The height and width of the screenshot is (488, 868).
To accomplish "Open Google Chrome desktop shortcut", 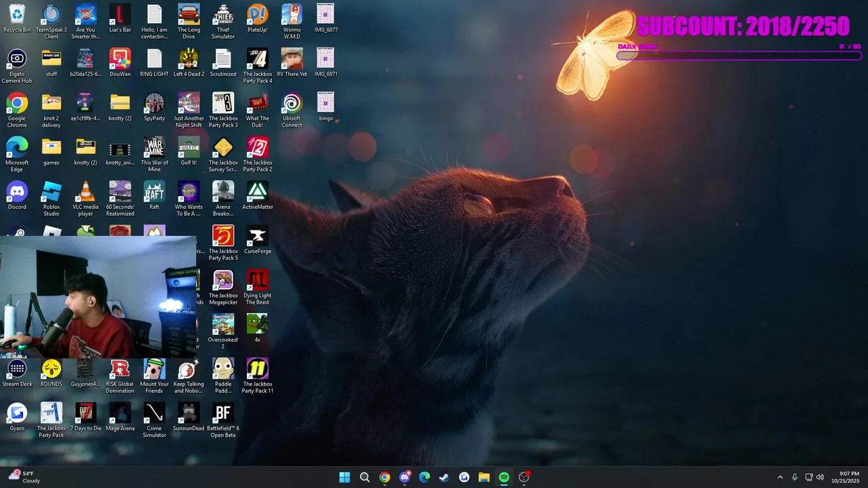I will pos(17,110).
